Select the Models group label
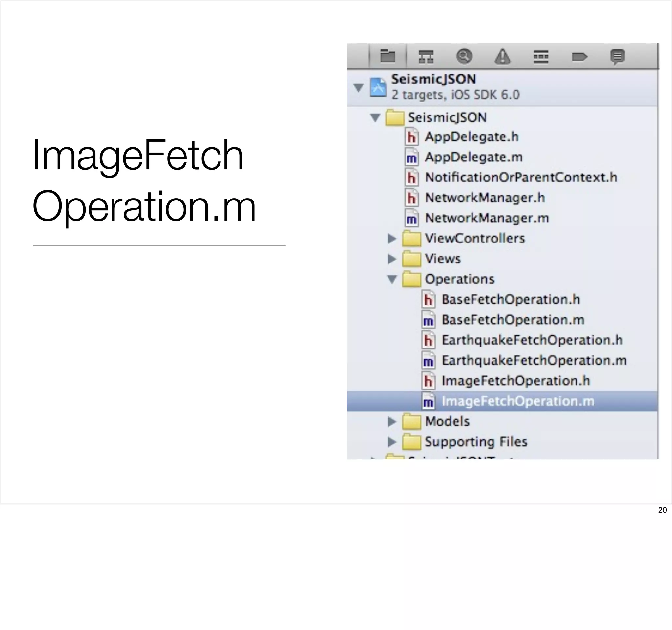Screen dimensions: 672x630 447,421
